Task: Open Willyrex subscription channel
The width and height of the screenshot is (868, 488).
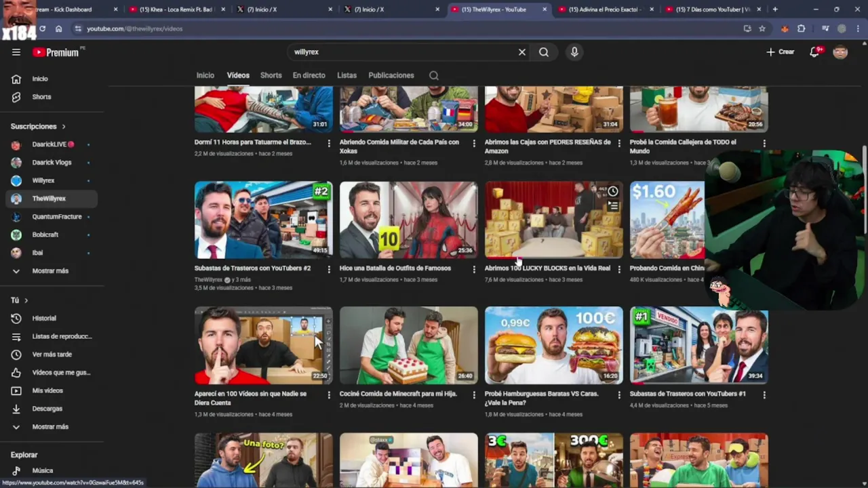Action: 52,180
